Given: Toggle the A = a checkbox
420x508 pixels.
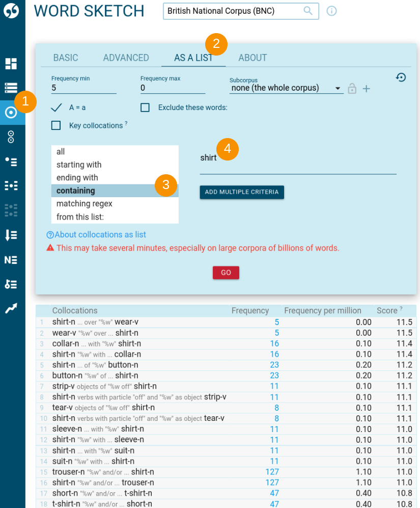Looking at the screenshot, I should pos(57,108).
